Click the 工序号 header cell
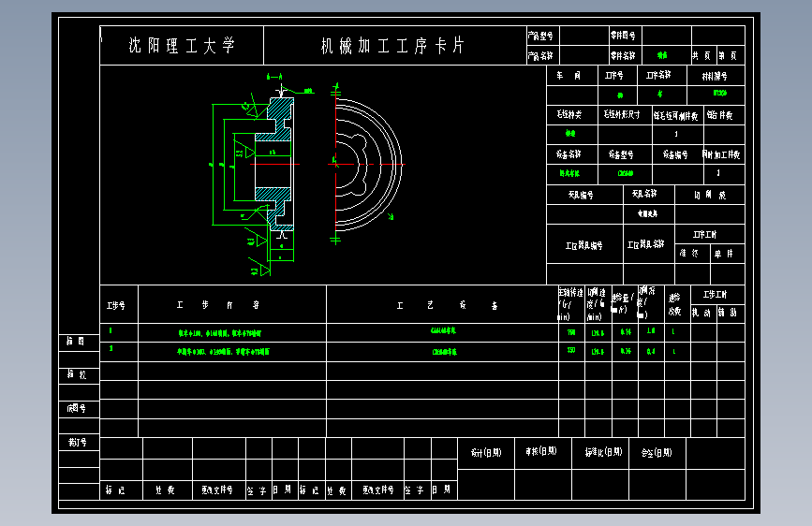This screenshot has width=812, height=526. [x=617, y=76]
